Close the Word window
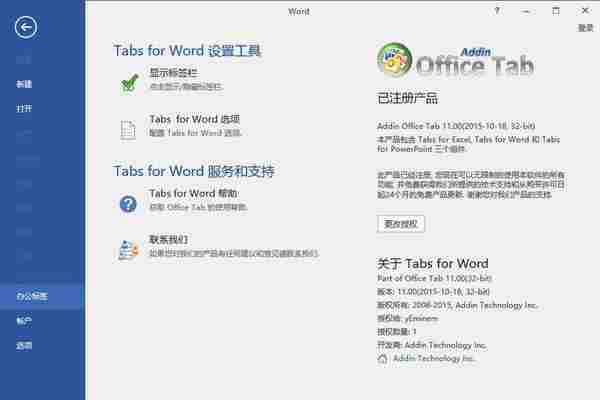This screenshot has height=400, width=600. click(583, 10)
